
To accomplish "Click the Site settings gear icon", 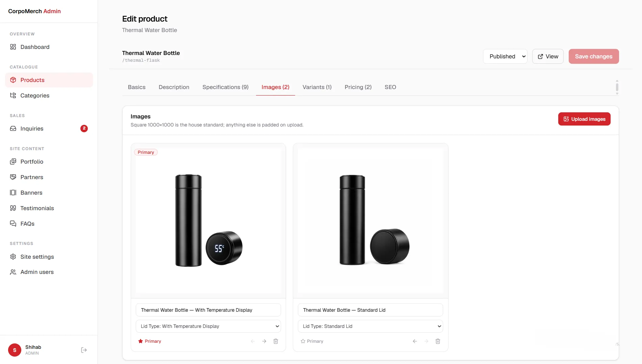I will (x=13, y=257).
